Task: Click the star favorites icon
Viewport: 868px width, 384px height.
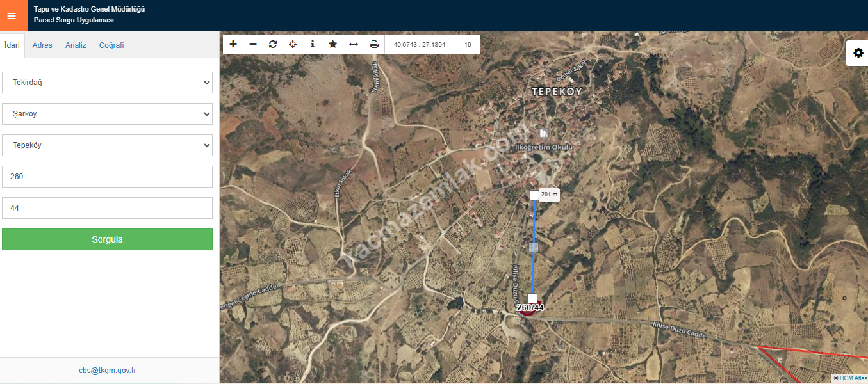Action: tap(332, 44)
